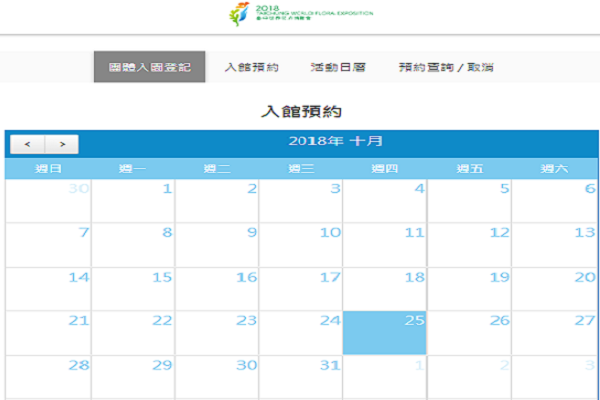
Task: Go to next month with the > arrow
Action: (61, 145)
